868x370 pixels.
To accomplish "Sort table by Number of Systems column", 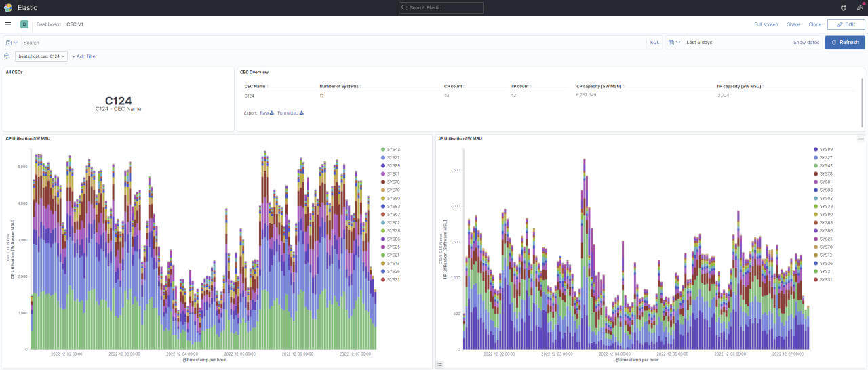I will (339, 86).
